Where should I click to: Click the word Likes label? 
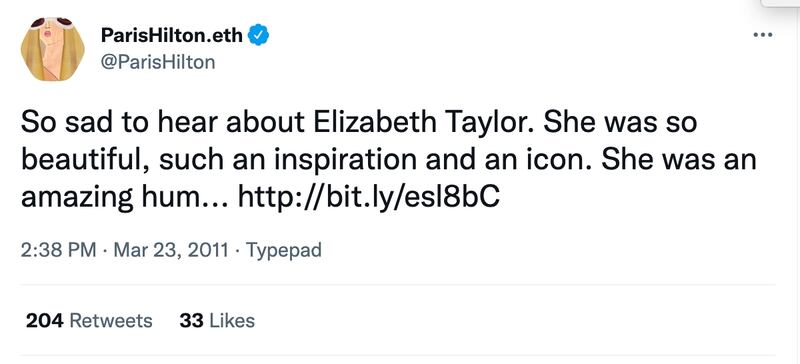232,321
